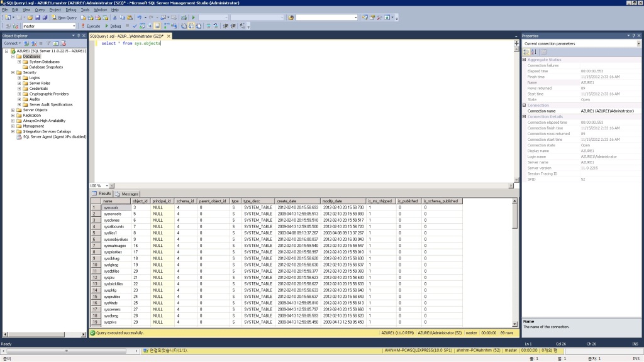Toggle Include Client Statistics button

174,26
